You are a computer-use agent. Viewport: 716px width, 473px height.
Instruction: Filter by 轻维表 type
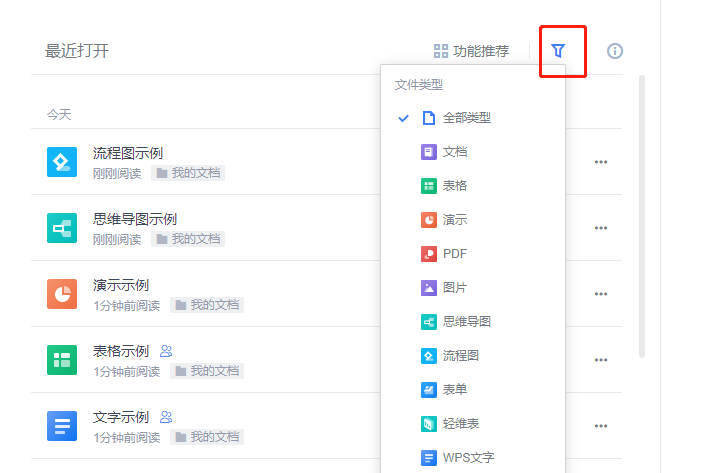coord(473,423)
